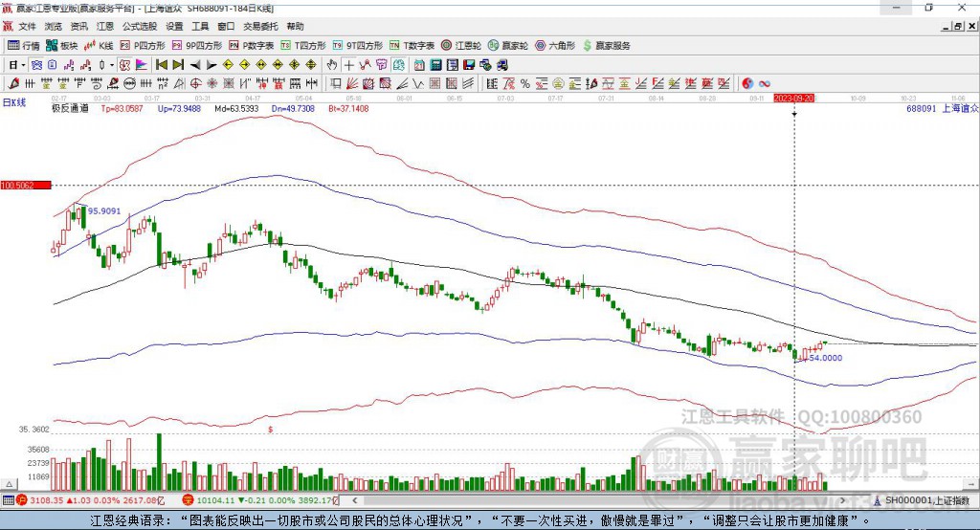Open the 赢家轮 tool
980x530 pixels.
(508, 46)
